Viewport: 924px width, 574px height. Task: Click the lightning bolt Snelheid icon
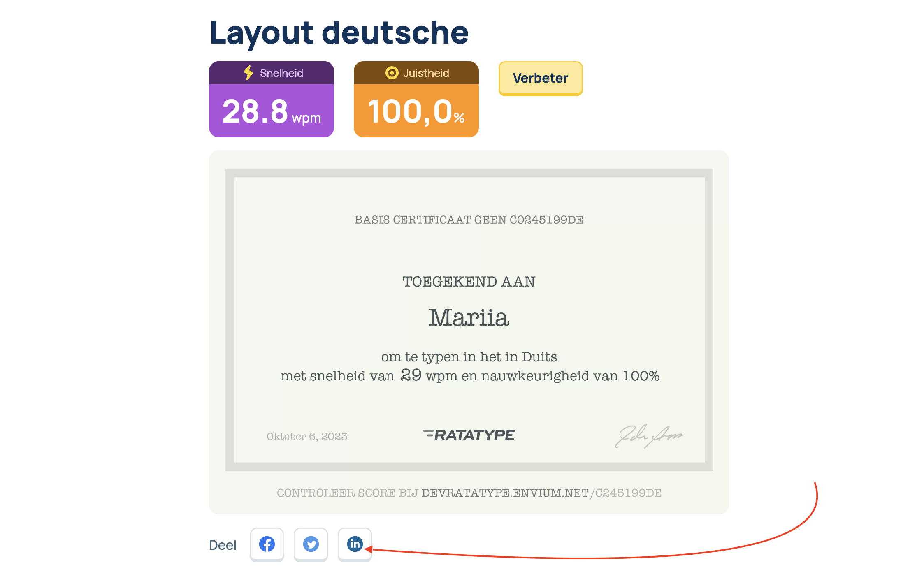point(248,73)
